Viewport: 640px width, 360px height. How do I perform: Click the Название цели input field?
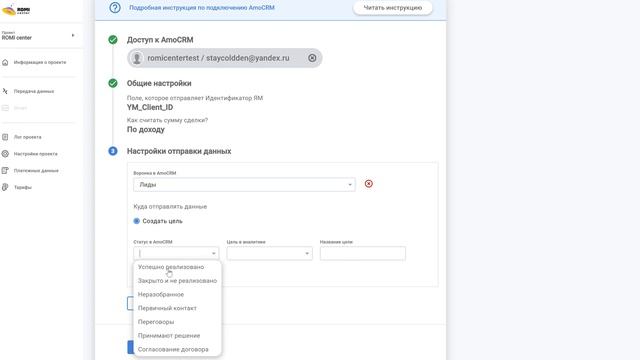click(x=363, y=253)
